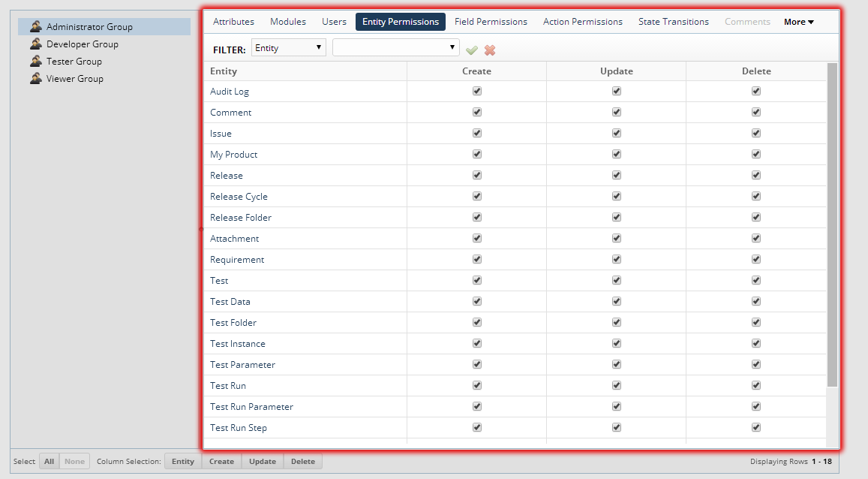Clear filter with red X icon

(x=490, y=50)
